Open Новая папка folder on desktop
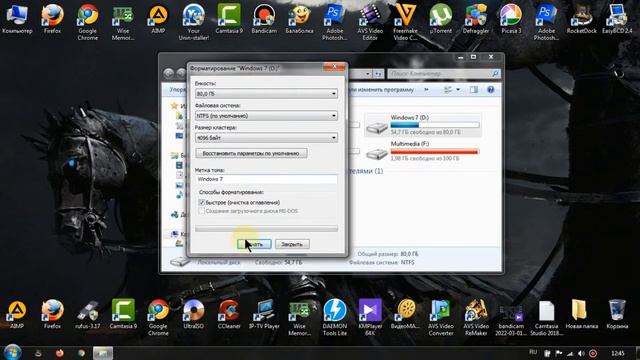Image resolution: width=640 pixels, height=360 pixels. click(x=581, y=314)
